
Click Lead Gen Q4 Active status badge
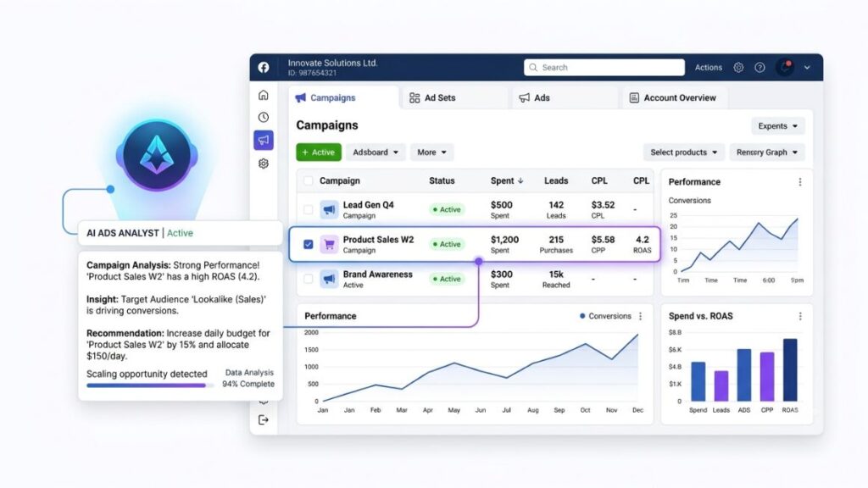pos(447,210)
